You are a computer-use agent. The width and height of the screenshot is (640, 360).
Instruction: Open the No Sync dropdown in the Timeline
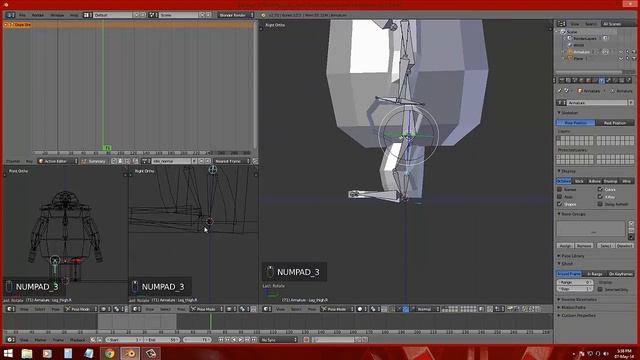pyautogui.click(x=279, y=340)
